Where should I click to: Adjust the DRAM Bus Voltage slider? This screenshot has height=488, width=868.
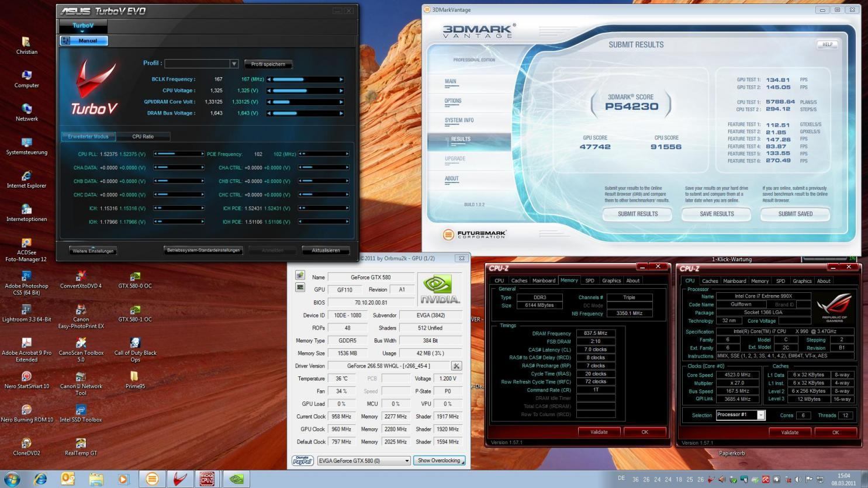(305, 113)
